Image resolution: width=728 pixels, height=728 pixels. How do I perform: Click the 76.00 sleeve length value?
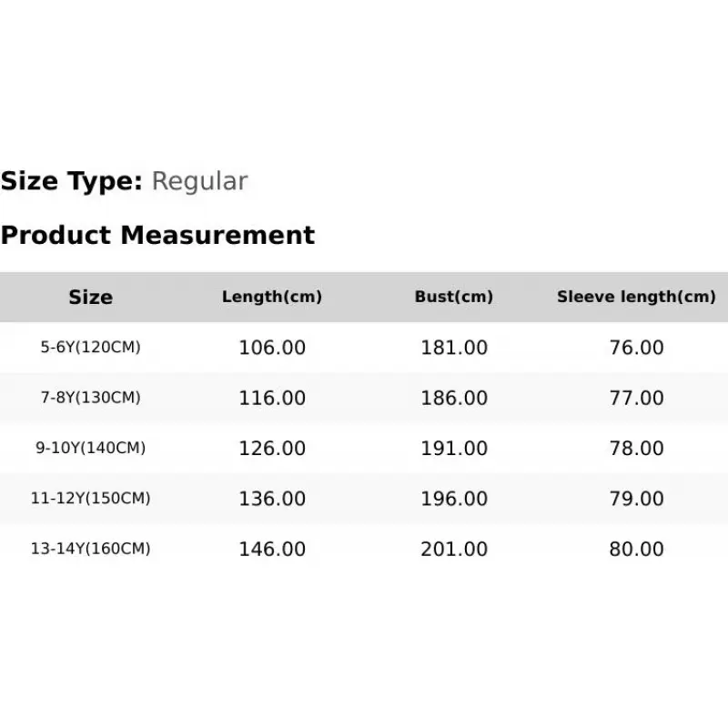tap(636, 348)
